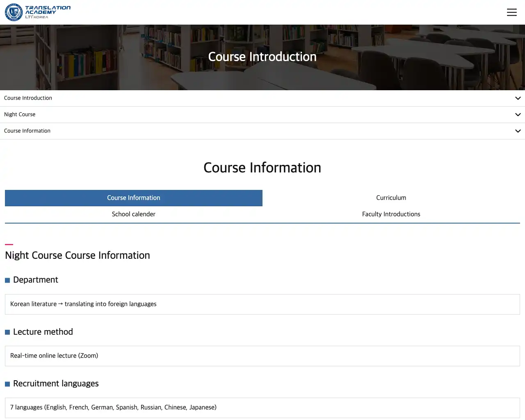Click the Course Introduction banner title
The image size is (525, 420).
262,57
